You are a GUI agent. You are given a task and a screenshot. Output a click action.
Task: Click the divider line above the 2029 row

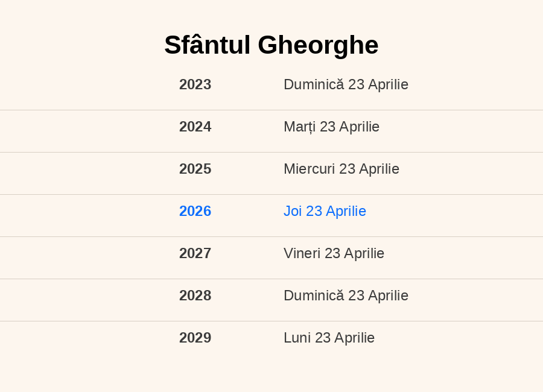click(271, 321)
